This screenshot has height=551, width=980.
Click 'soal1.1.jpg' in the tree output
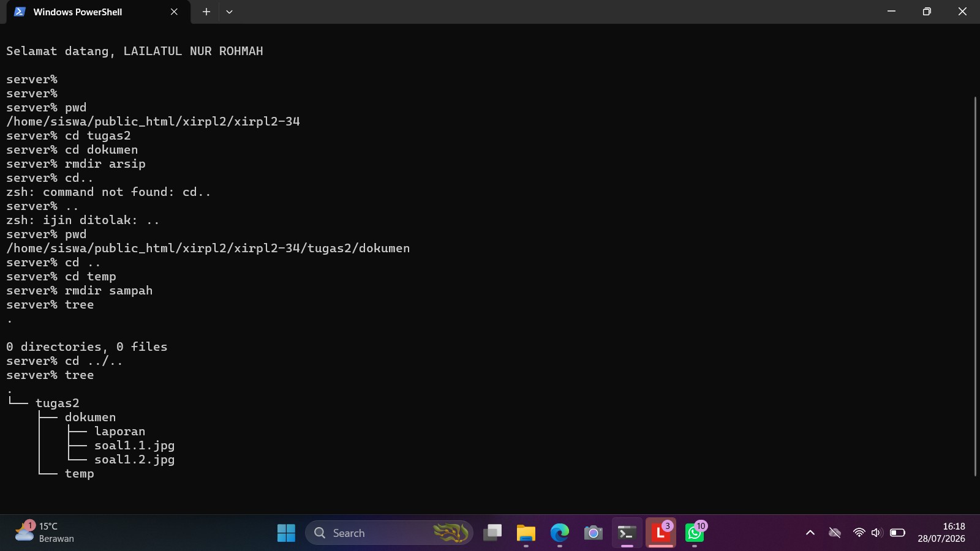[135, 446]
